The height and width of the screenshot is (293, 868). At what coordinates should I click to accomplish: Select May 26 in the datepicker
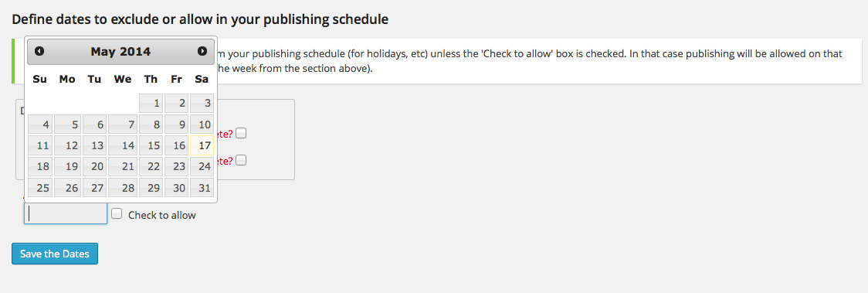(67, 188)
